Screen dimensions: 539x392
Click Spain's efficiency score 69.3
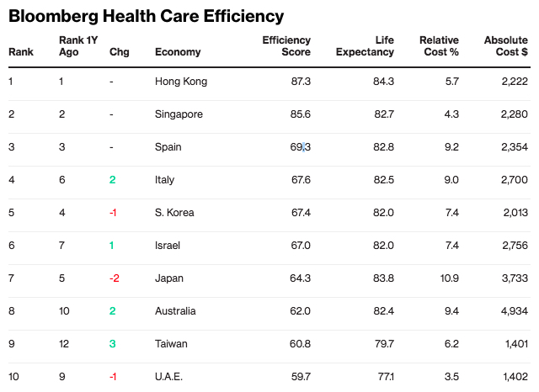(x=300, y=147)
